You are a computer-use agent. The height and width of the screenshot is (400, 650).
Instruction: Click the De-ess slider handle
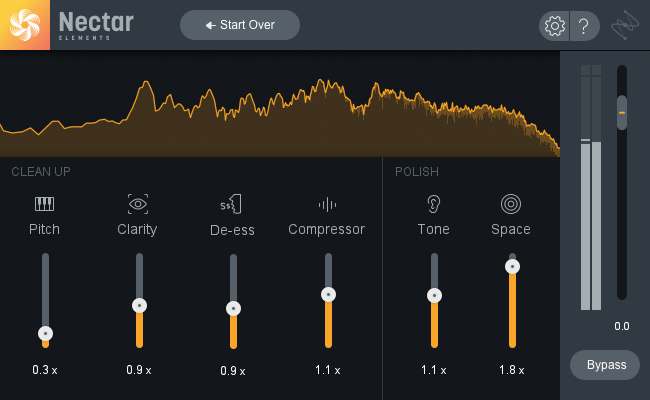233,308
